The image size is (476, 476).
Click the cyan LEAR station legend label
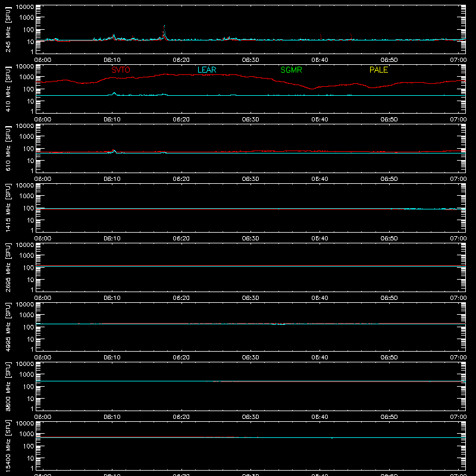tap(206, 70)
